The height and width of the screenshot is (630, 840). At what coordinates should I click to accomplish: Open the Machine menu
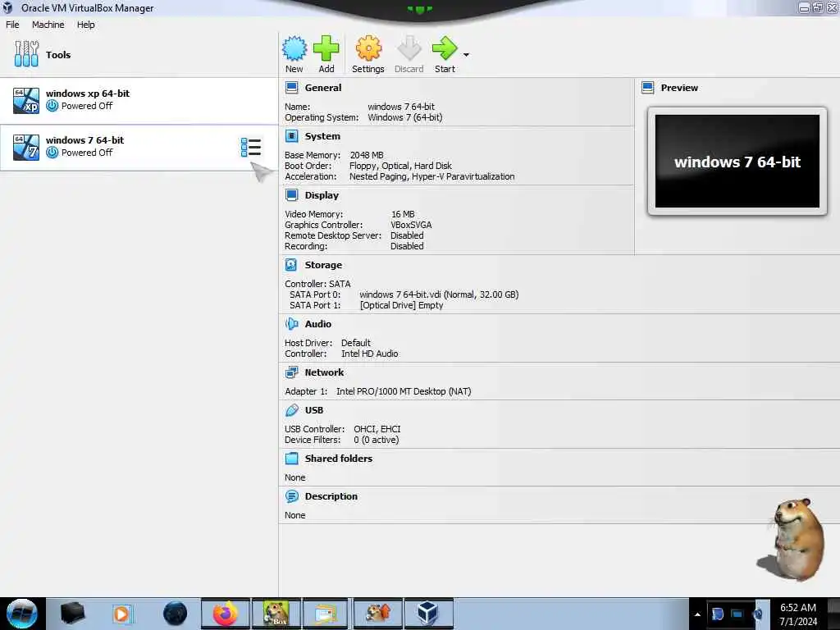pyautogui.click(x=48, y=25)
